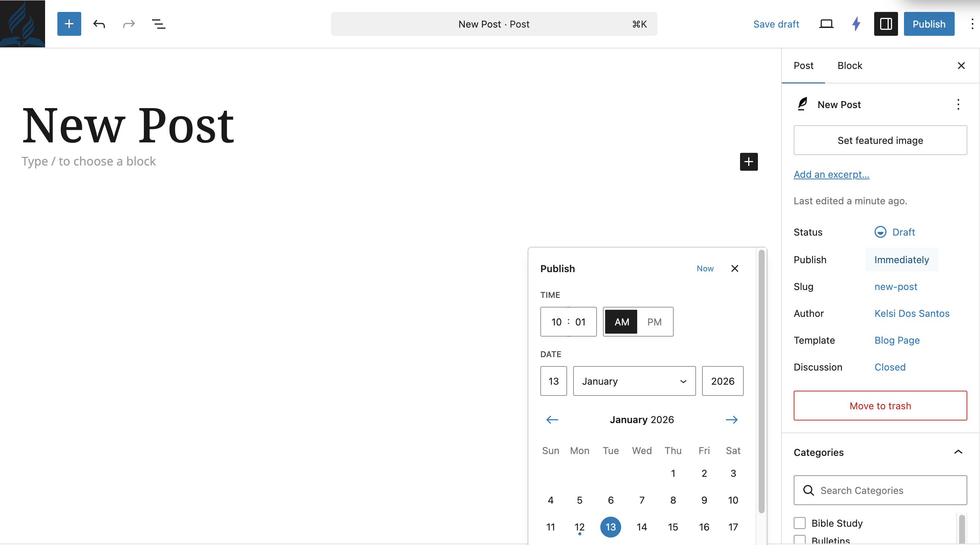
Task: Click the Publish button
Action: pos(929,23)
